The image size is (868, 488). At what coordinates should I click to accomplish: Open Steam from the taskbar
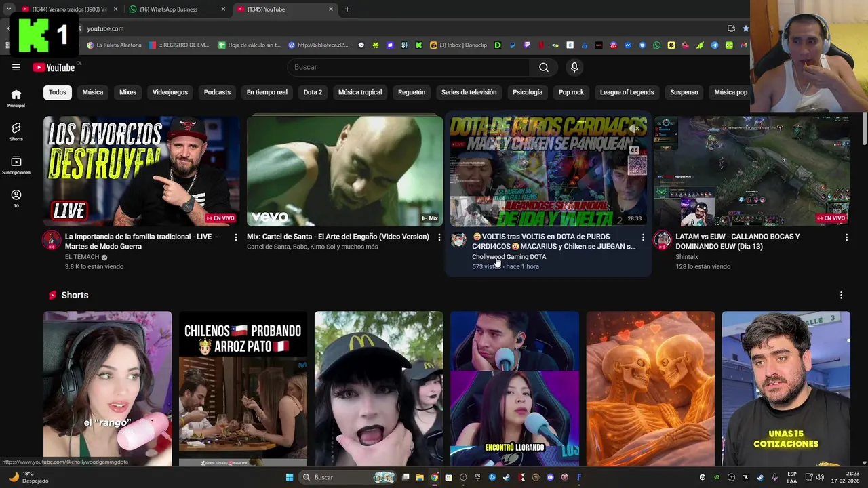click(507, 477)
